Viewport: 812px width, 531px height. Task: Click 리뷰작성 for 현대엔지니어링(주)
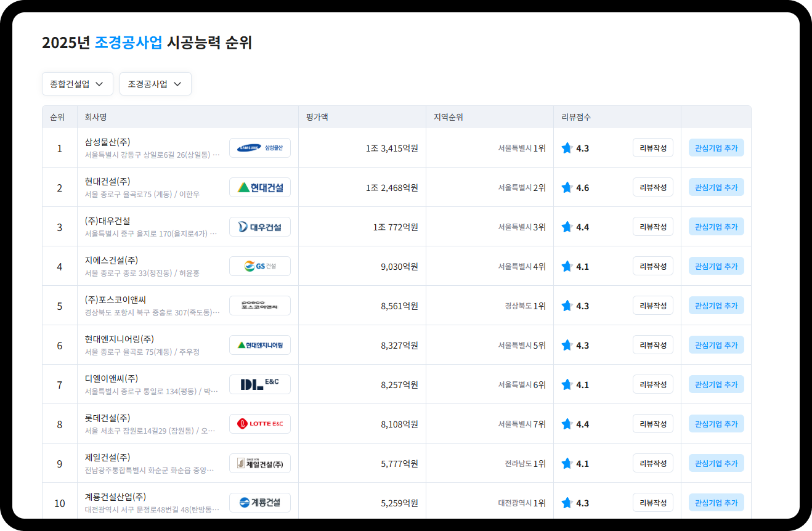653,345
